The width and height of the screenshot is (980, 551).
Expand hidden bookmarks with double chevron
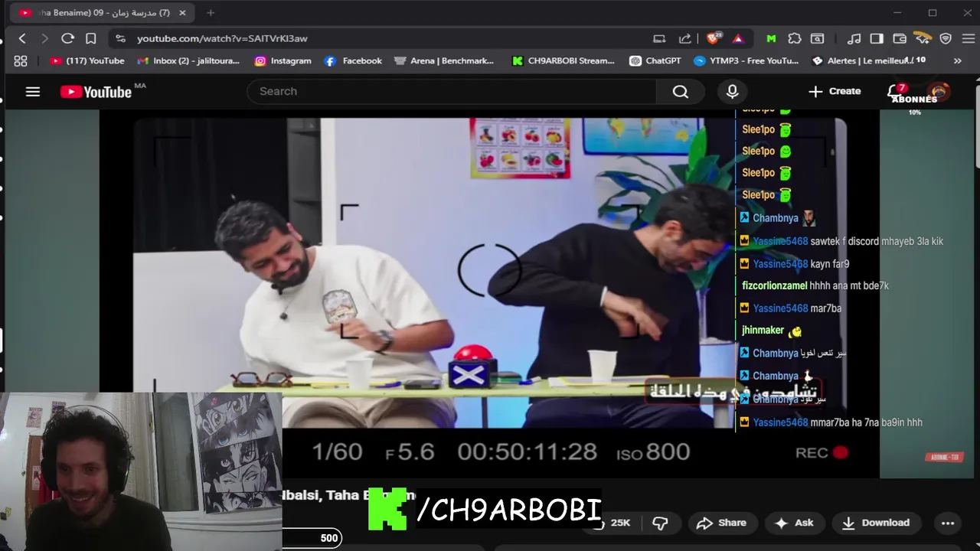[957, 60]
